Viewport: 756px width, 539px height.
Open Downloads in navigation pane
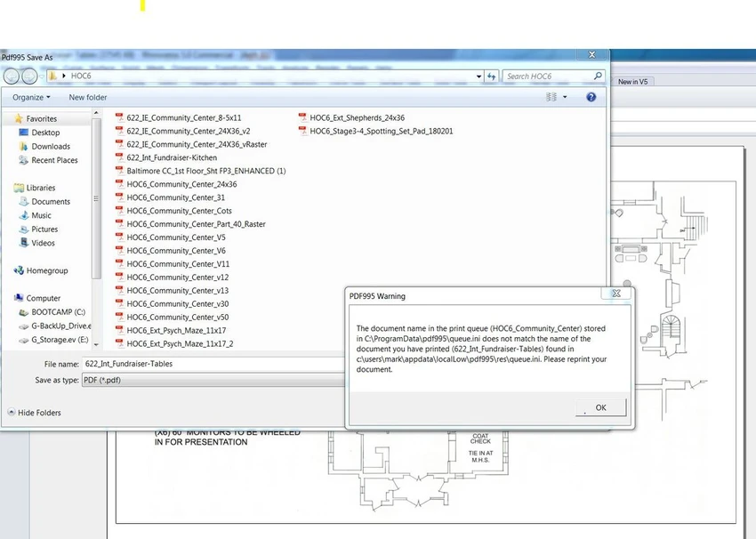(51, 147)
